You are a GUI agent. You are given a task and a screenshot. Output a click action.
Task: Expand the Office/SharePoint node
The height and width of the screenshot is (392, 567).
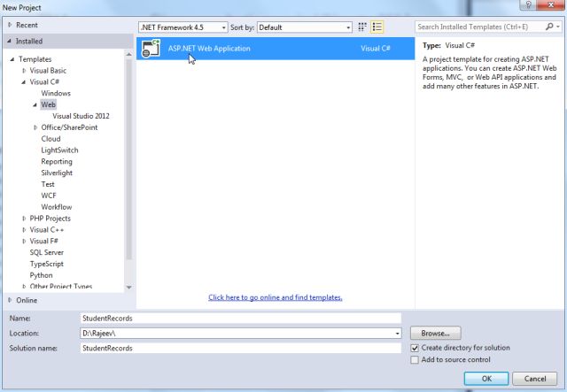coord(35,127)
